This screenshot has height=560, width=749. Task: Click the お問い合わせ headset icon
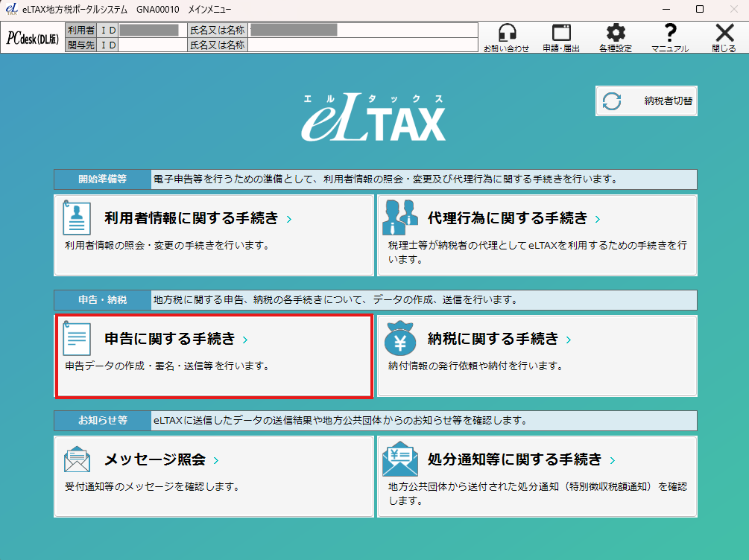coord(507,34)
